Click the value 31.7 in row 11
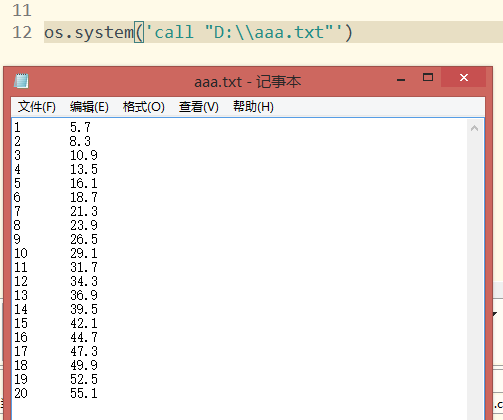 pyautogui.click(x=84, y=267)
